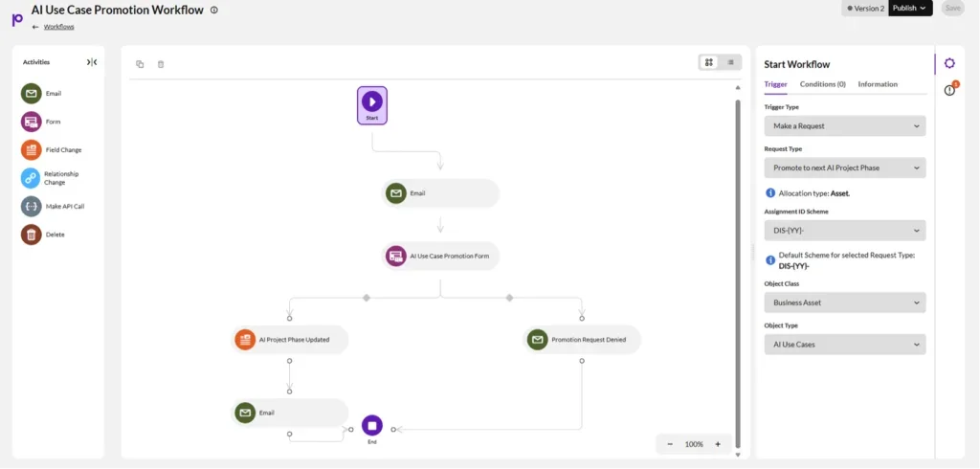Select the Form activity icon
Viewport: 980px width, 469px height.
pos(32,122)
